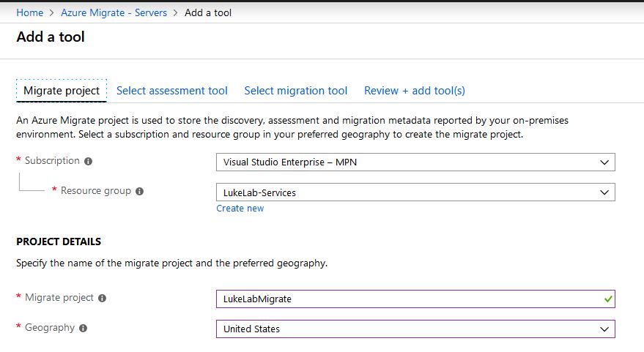
Task: Click the Migrate project name field
Action: point(415,299)
